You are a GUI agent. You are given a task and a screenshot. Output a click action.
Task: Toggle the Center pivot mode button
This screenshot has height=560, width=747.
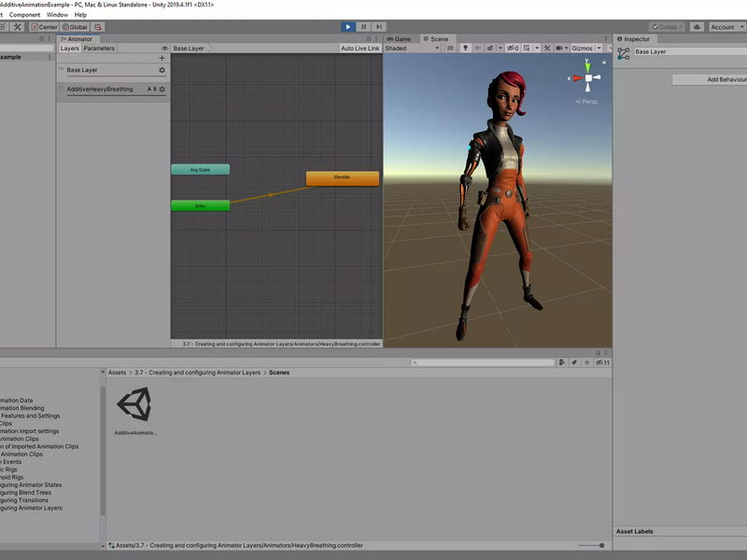(44, 27)
